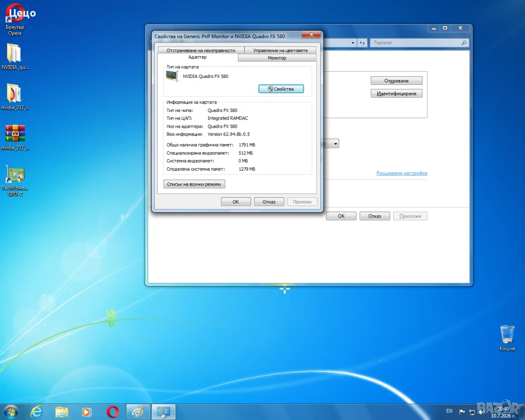Launch Opera from the taskbar

pos(112,412)
